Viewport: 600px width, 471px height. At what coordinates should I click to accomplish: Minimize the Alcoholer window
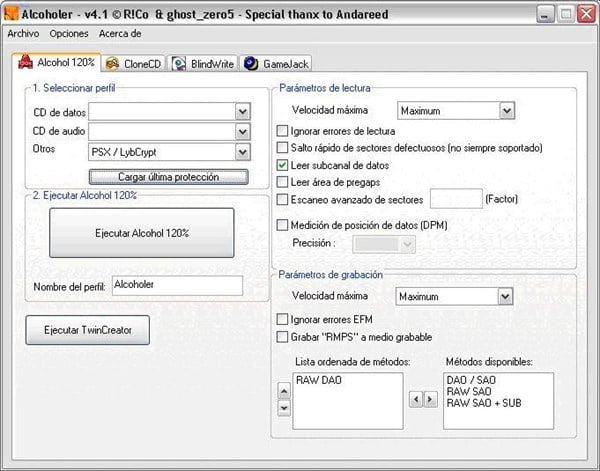[546, 14]
